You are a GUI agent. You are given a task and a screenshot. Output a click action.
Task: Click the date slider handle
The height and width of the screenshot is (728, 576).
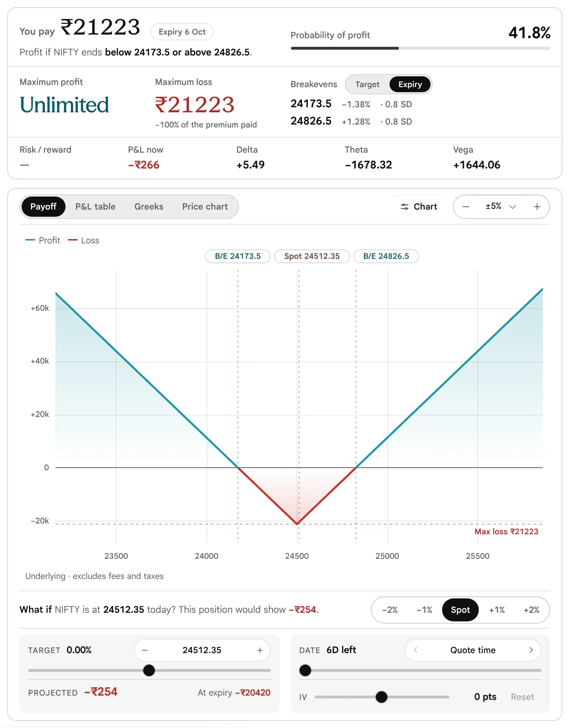pos(305,670)
